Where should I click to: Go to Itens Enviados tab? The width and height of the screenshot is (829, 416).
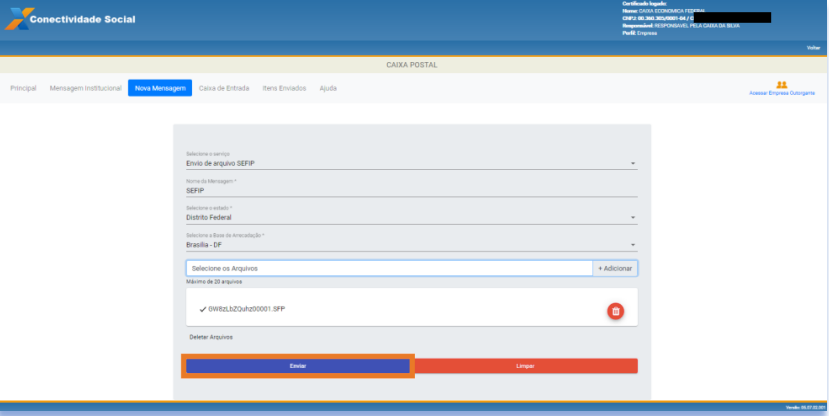click(x=284, y=88)
